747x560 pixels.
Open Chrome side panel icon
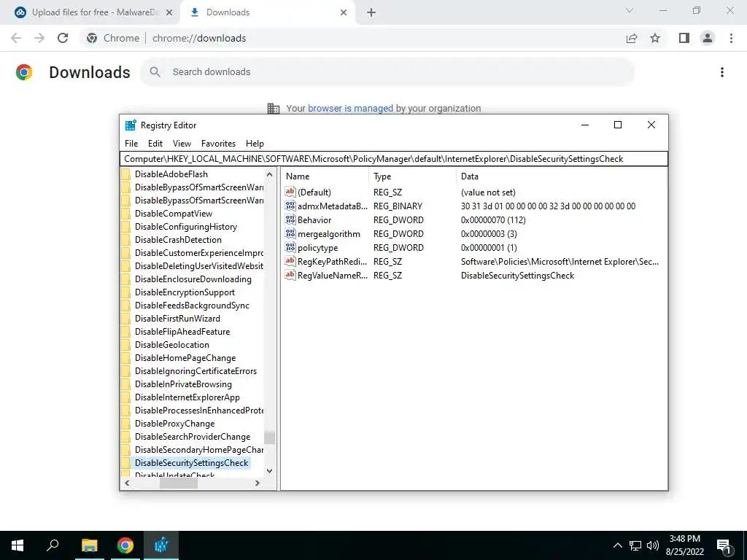click(684, 38)
